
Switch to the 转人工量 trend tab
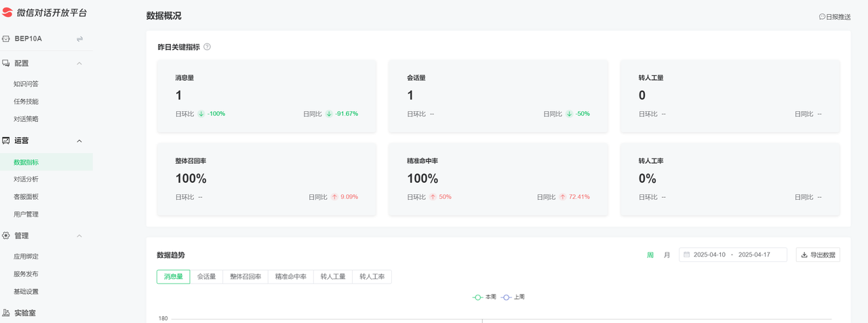(x=333, y=276)
